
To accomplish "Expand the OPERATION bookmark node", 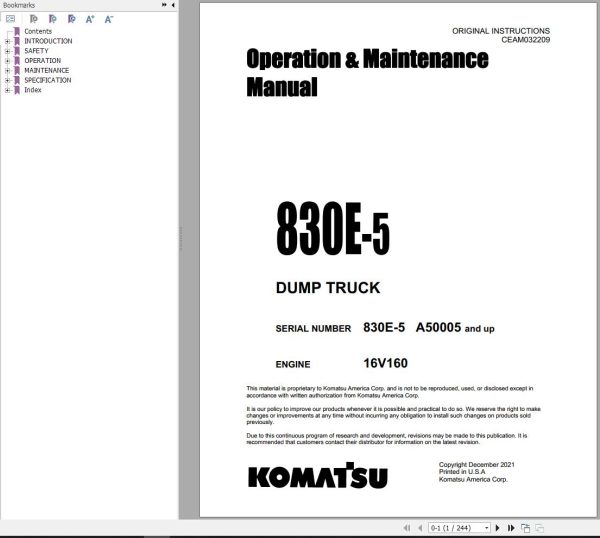I will pos(7,60).
